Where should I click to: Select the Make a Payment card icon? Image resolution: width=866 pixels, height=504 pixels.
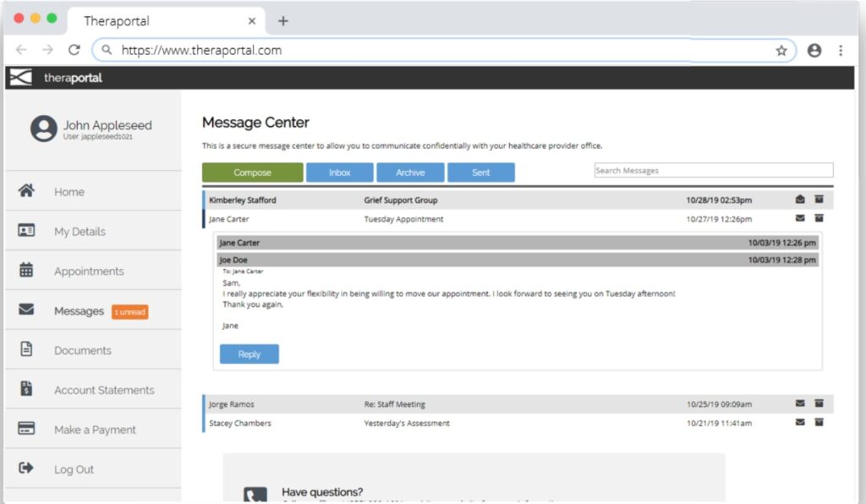pyautogui.click(x=26, y=430)
